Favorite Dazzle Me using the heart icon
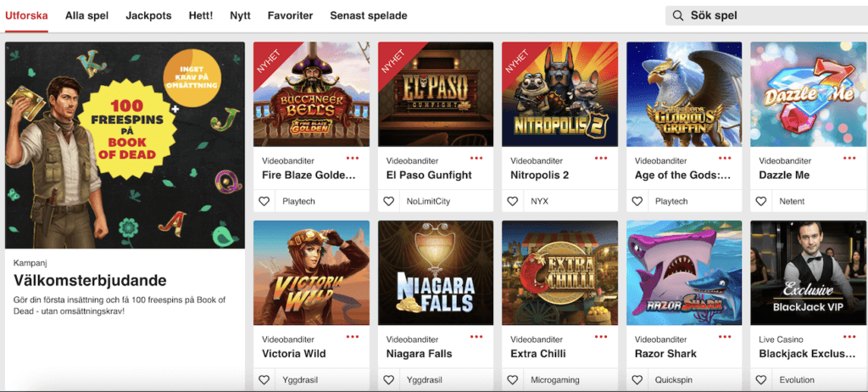 coord(761,201)
